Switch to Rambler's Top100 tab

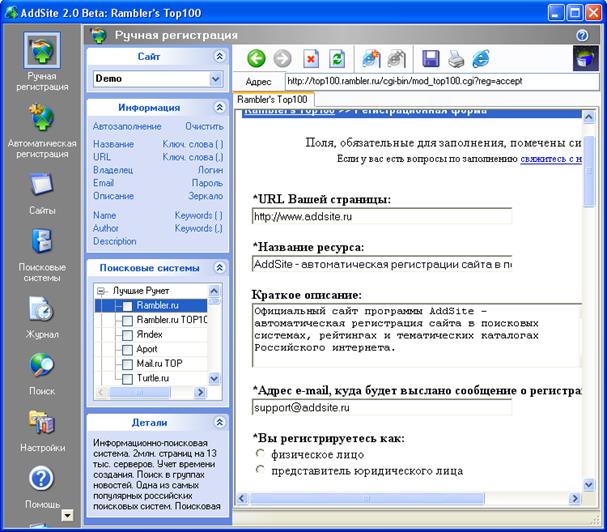[272, 100]
